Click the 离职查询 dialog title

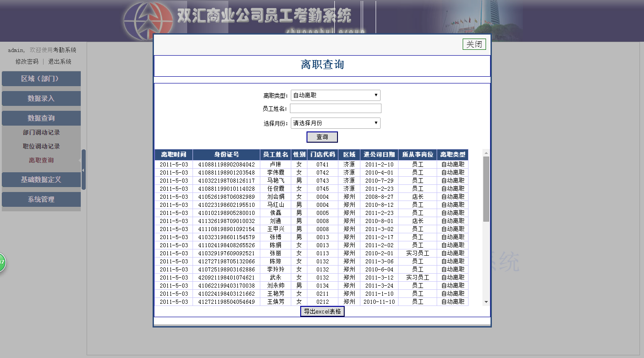pyautogui.click(x=322, y=65)
